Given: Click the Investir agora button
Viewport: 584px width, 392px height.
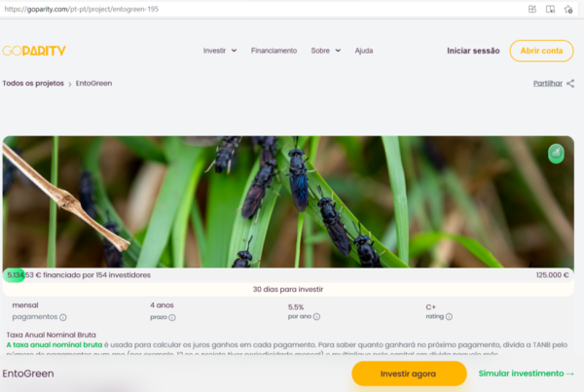Looking at the screenshot, I should (x=409, y=374).
